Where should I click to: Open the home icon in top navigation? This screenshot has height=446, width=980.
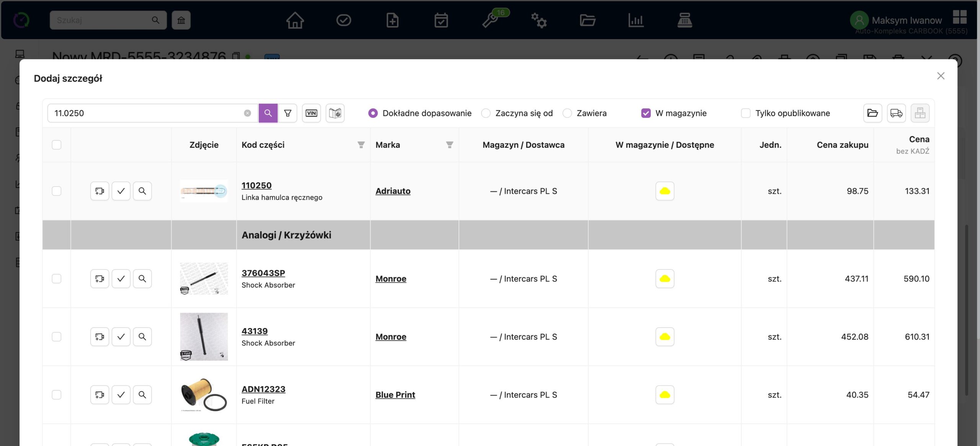[x=295, y=20]
